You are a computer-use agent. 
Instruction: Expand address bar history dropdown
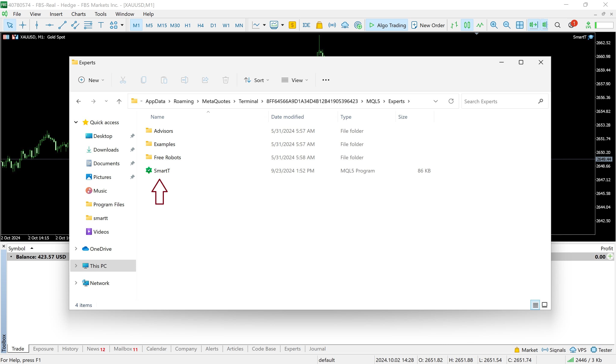click(436, 101)
